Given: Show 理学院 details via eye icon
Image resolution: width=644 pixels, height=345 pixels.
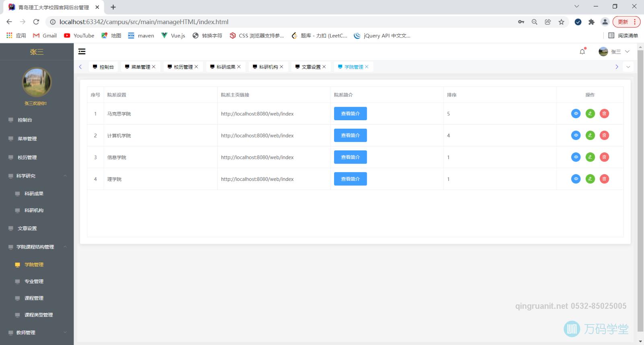Looking at the screenshot, I should pyautogui.click(x=576, y=179).
